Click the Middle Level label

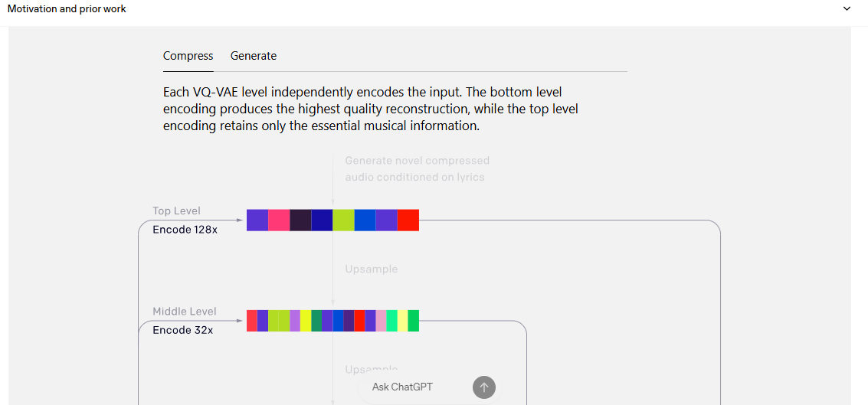(185, 312)
